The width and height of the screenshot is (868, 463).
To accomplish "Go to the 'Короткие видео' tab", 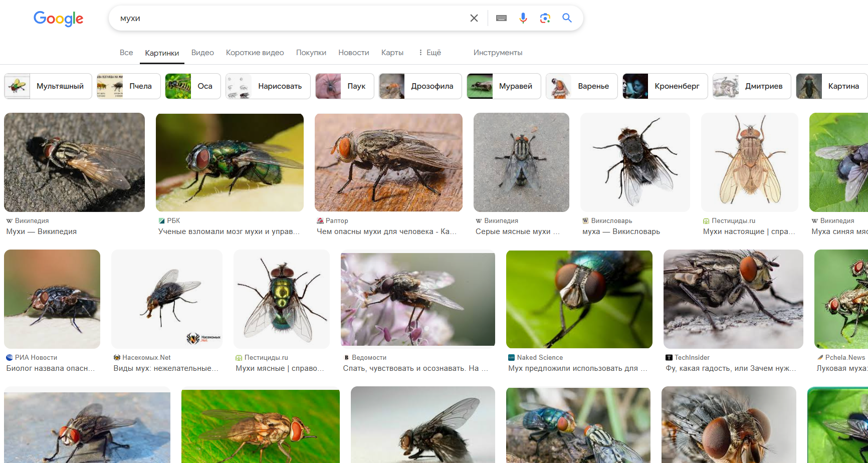I will click(255, 53).
